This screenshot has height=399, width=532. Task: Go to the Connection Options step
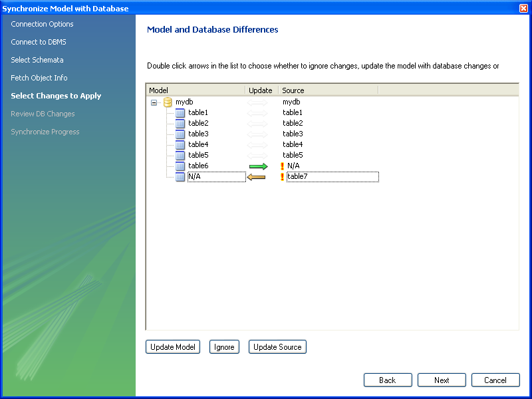42,24
